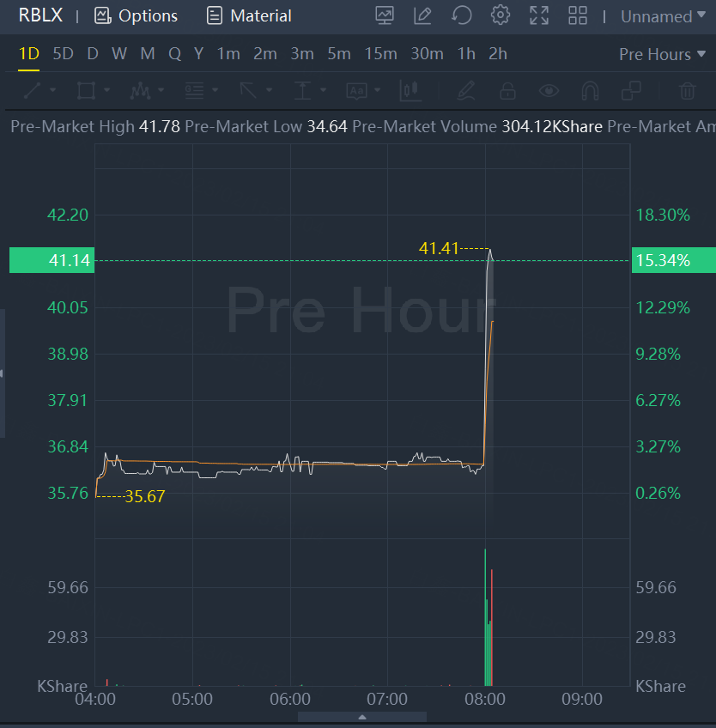The width and height of the screenshot is (716, 728).
Task: Click the trash delete drawings icon
Action: [x=687, y=90]
